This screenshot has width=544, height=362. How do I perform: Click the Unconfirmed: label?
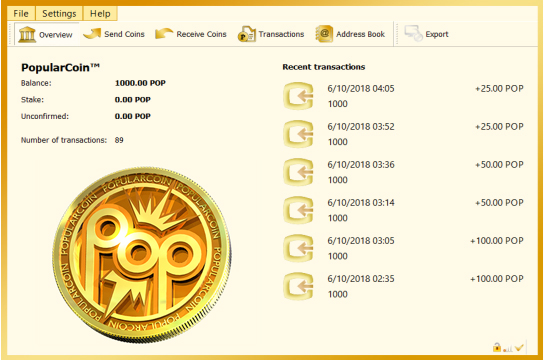pyautogui.click(x=45, y=116)
